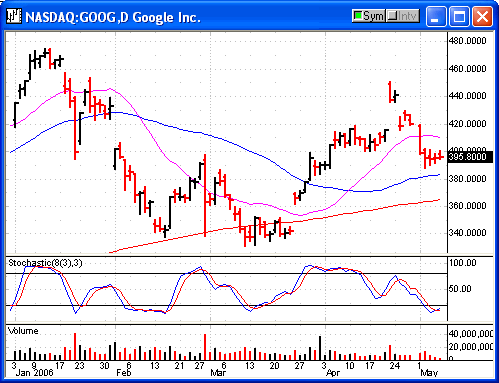Image resolution: width=499 pixels, height=383 pixels.
Task: Click the Mar month label on date axis
Action: coord(218,373)
